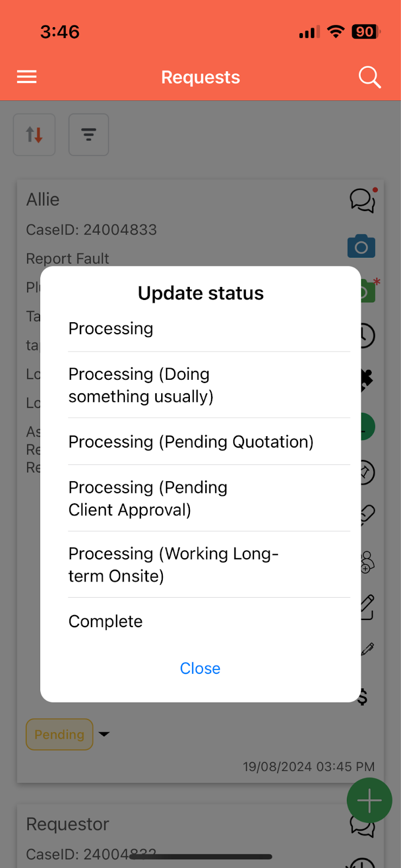Tap the sort arrows button

click(x=34, y=135)
